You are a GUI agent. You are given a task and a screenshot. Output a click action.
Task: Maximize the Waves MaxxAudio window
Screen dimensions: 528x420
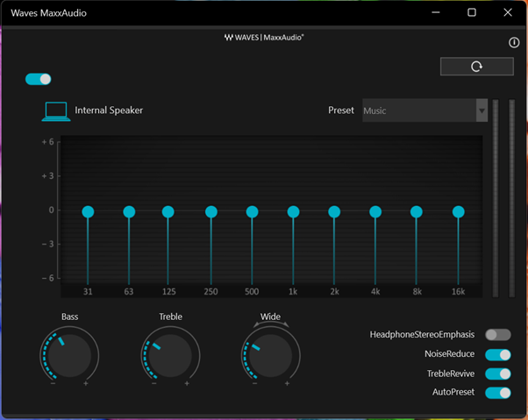point(472,13)
